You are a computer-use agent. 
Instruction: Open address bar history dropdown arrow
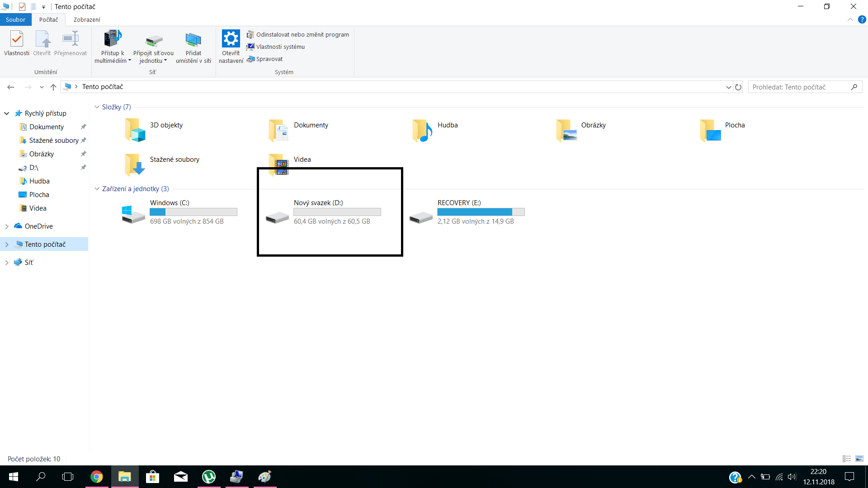(728, 87)
